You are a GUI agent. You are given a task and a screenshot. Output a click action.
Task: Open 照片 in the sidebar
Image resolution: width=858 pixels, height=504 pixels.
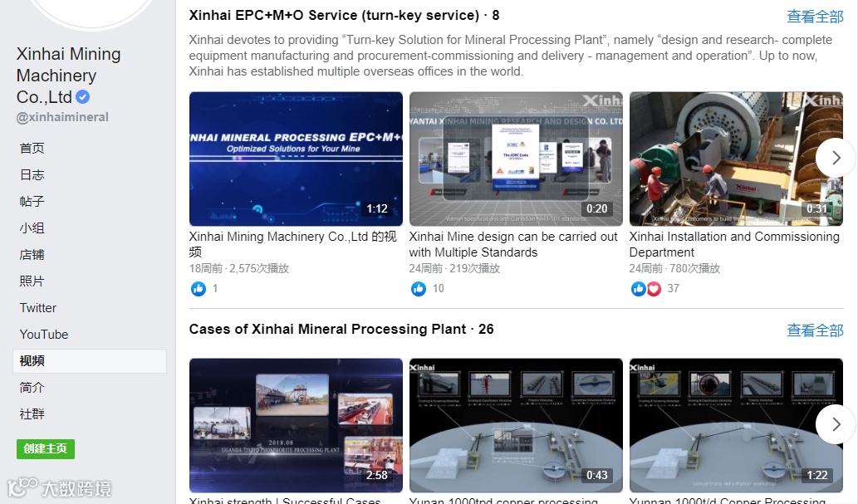tap(32, 281)
